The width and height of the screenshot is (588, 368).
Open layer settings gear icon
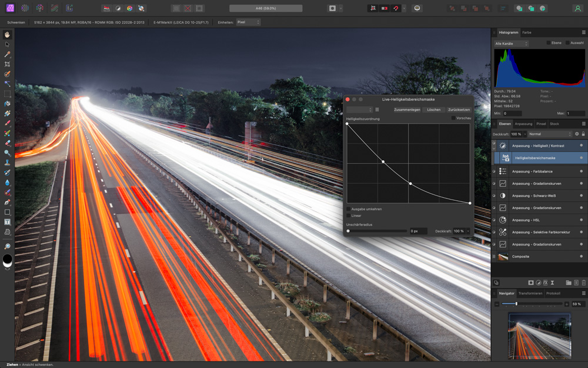pyautogui.click(x=576, y=134)
